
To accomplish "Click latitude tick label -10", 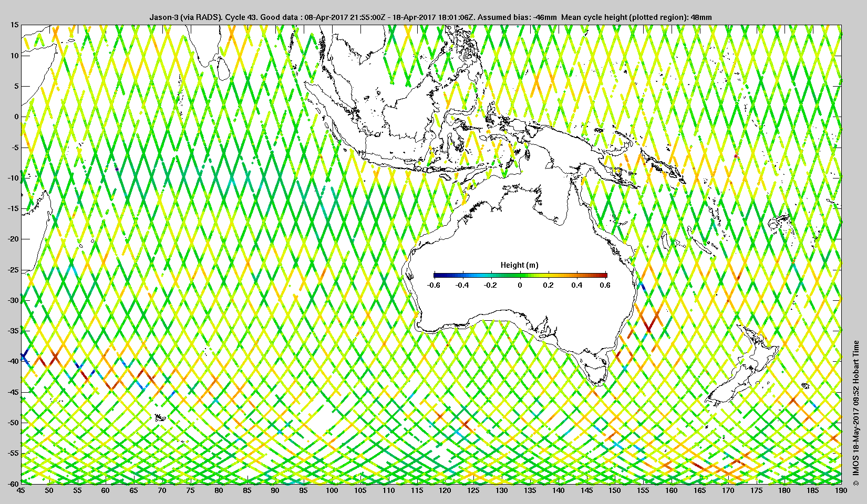I will tap(13, 178).
